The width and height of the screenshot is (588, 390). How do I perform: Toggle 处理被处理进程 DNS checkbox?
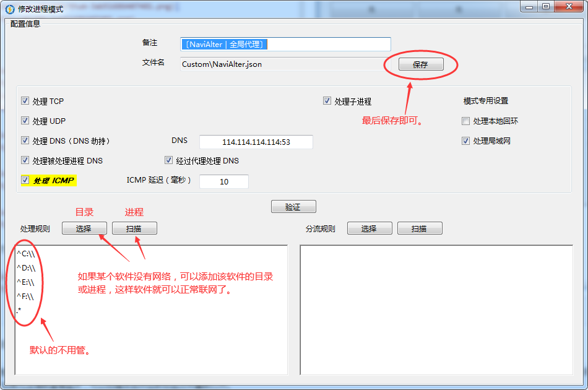[25, 160]
